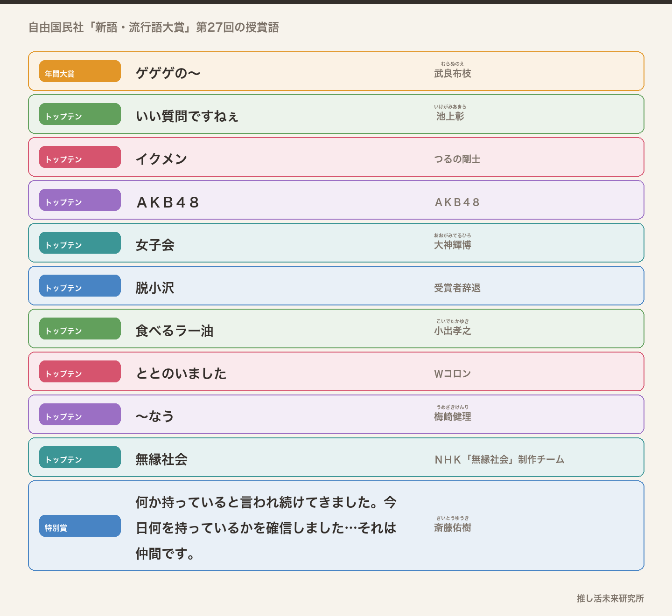Click the grey ＡＫＢ４８ winner name
Screen dimensions: 672x616
tap(457, 202)
